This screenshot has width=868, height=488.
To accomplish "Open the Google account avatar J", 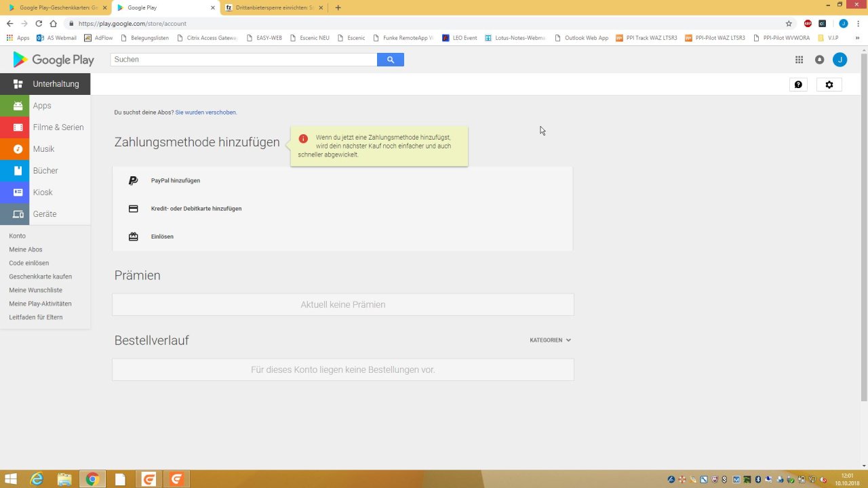I will [x=840, y=60].
